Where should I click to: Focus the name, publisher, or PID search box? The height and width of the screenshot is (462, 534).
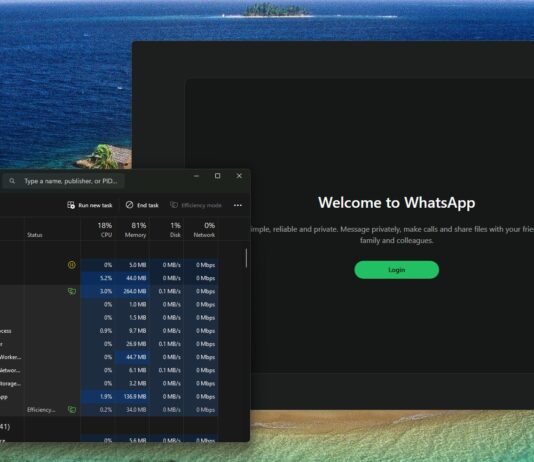pyautogui.click(x=63, y=181)
